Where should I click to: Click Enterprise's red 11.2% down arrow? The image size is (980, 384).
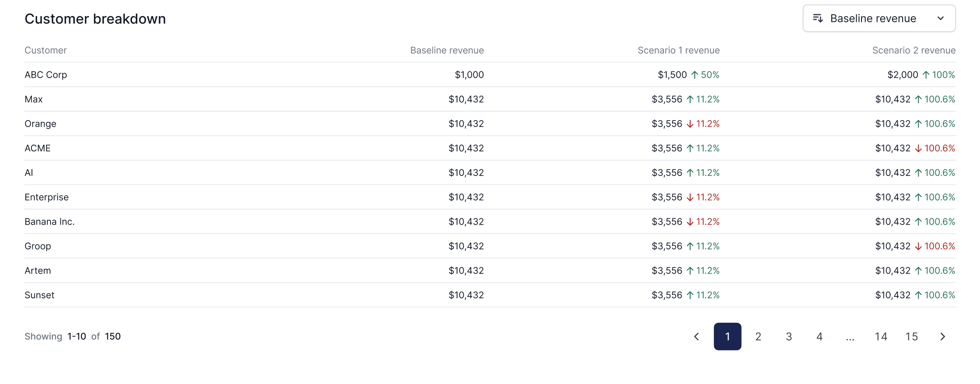690,197
